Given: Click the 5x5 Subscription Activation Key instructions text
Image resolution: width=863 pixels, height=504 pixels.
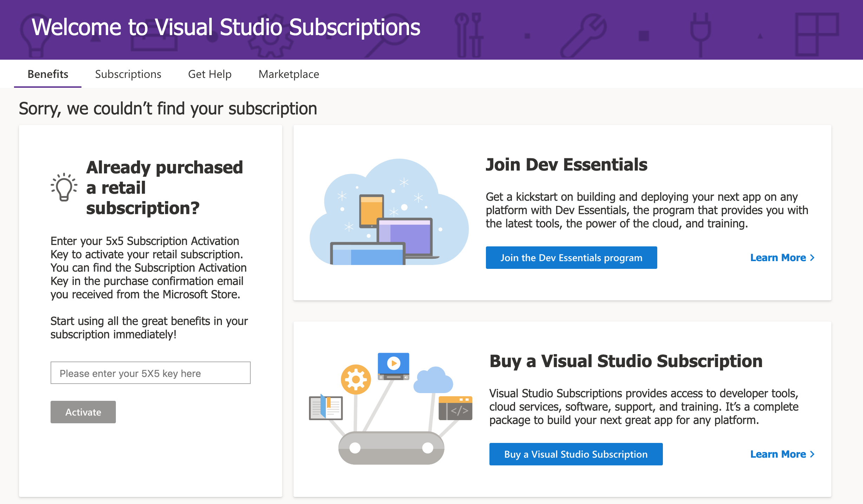Looking at the screenshot, I should [149, 268].
